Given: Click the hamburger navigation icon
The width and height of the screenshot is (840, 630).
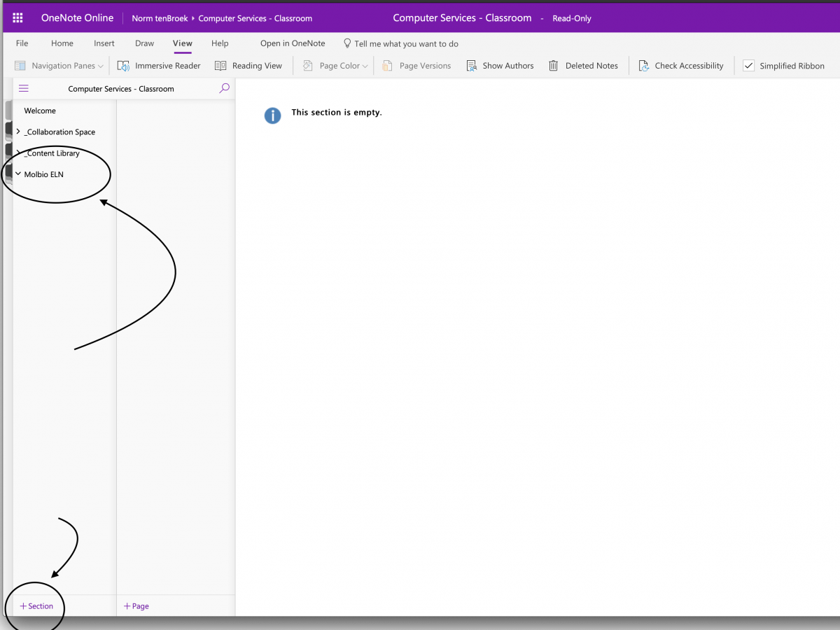Looking at the screenshot, I should tap(24, 89).
